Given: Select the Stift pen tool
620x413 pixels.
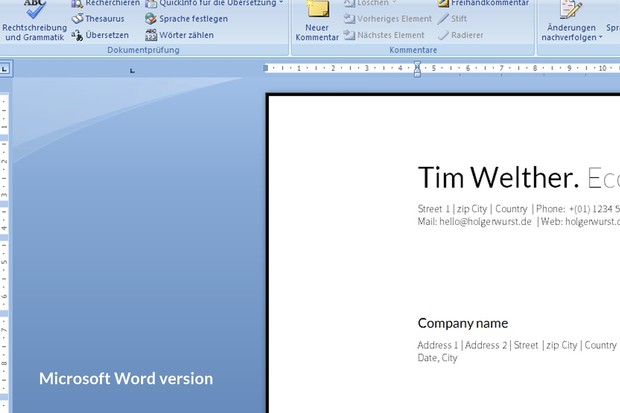Looking at the screenshot, I should coord(452,19).
